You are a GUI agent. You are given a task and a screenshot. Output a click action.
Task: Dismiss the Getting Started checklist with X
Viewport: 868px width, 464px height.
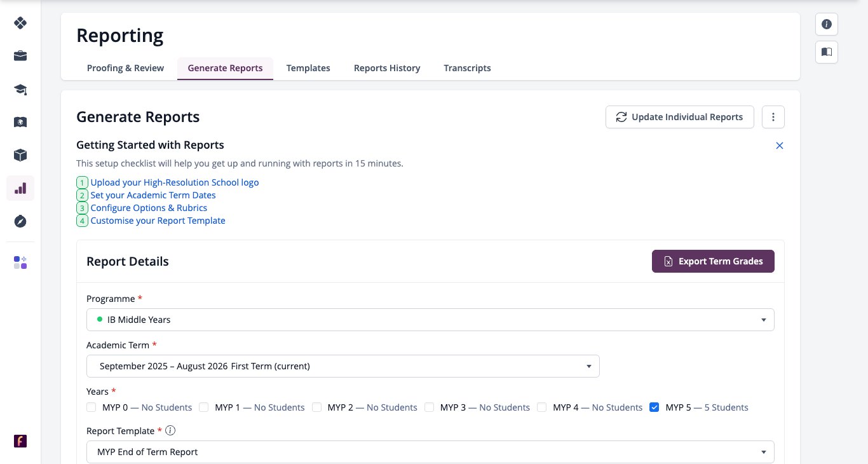(780, 146)
